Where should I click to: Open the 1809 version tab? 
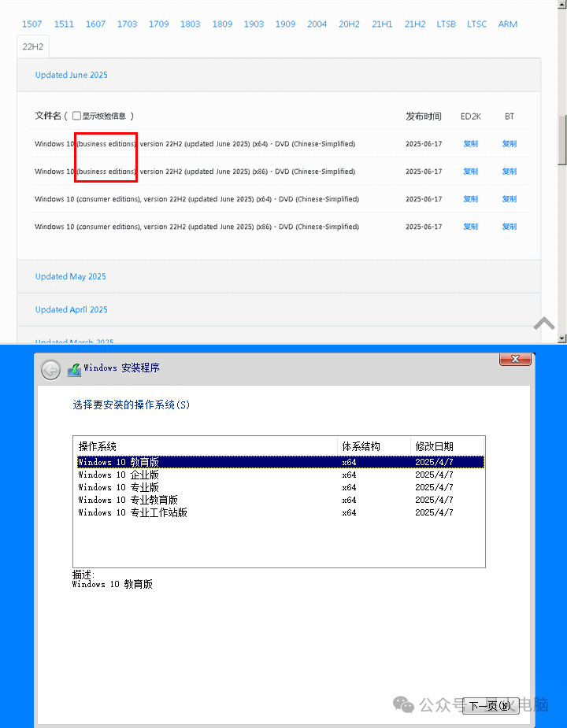222,24
